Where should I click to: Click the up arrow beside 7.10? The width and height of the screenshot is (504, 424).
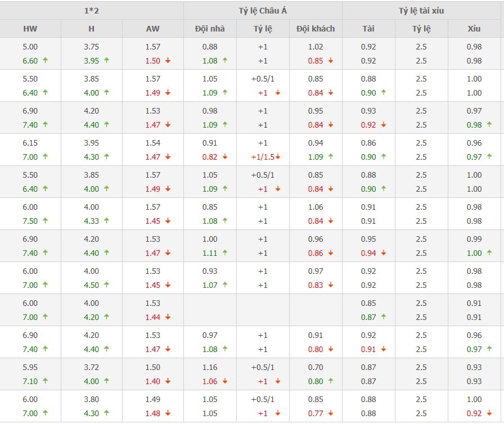(45, 381)
